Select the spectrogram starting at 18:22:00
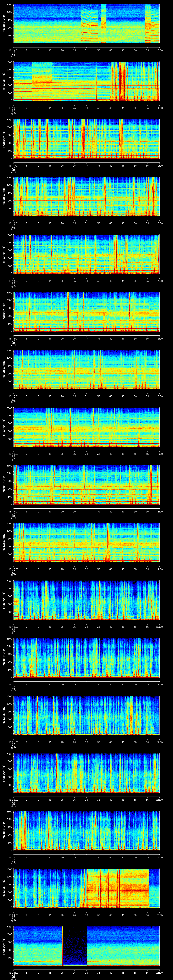The image size is (173, 980). point(86,772)
